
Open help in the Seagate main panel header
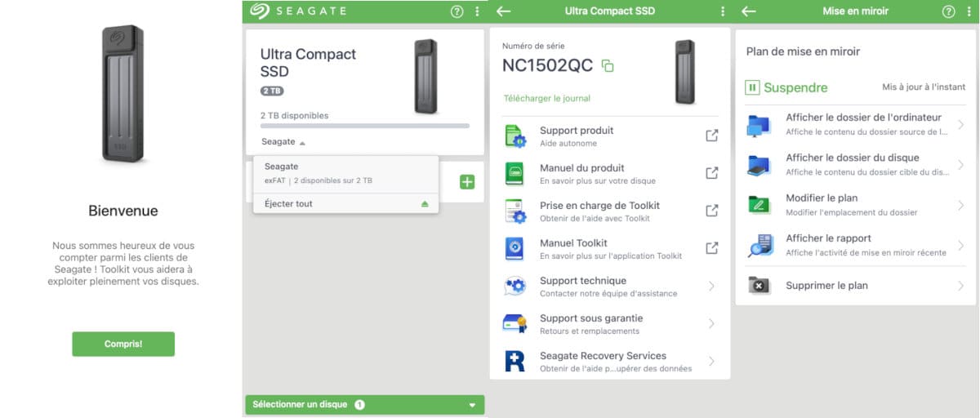pyautogui.click(x=457, y=11)
